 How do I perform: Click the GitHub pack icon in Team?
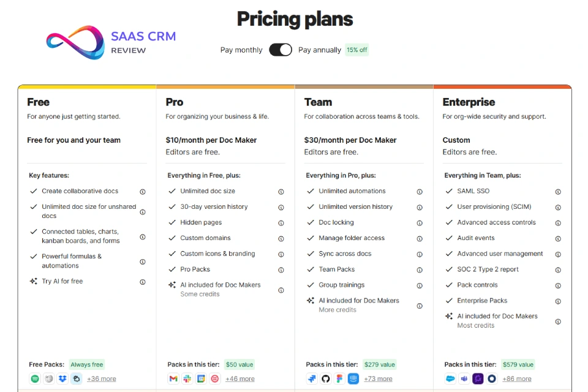tap(326, 379)
